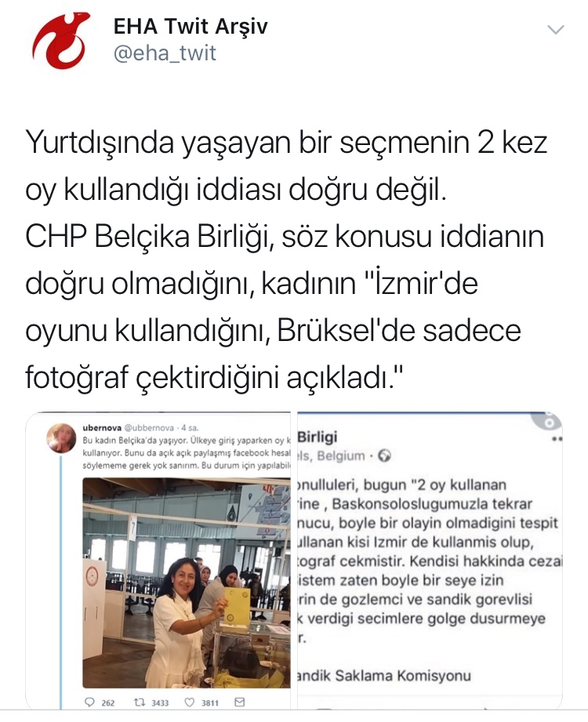The height and width of the screenshot is (722, 588).
Task: Open the envelope direct message icon
Action: [239, 702]
